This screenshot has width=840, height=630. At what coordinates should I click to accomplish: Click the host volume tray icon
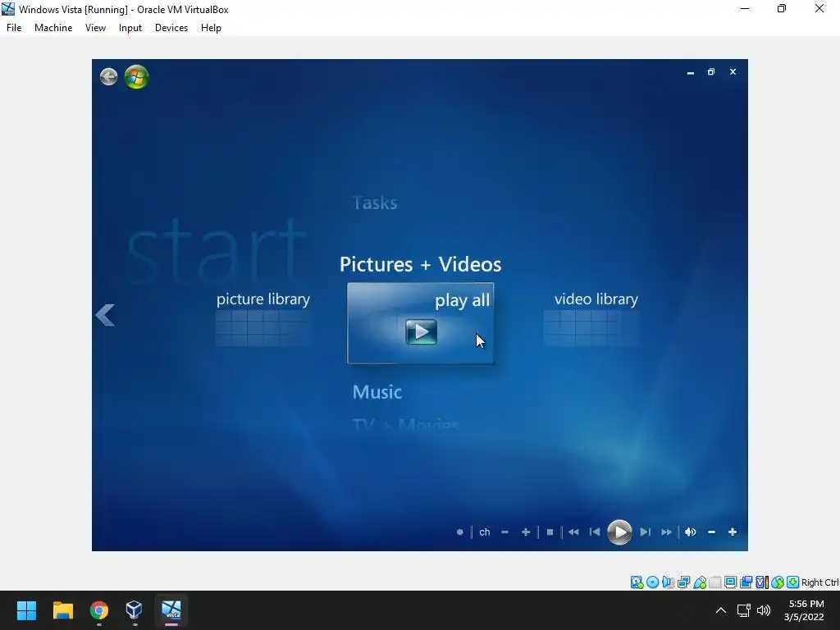764,610
